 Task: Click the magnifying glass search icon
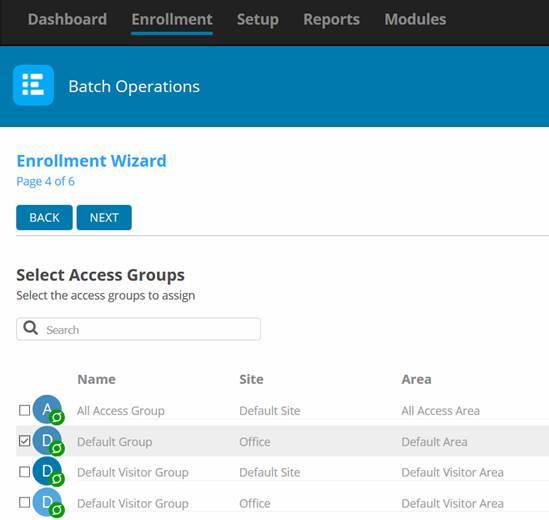click(30, 328)
